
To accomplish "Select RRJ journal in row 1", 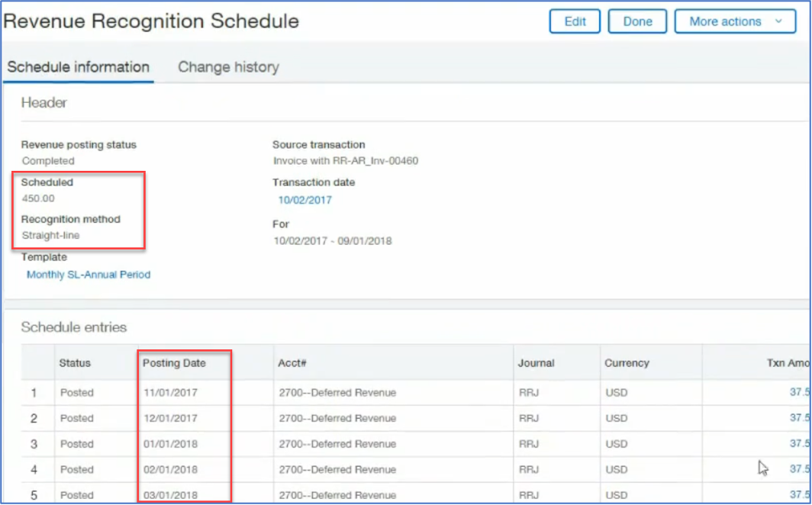I will (x=529, y=393).
